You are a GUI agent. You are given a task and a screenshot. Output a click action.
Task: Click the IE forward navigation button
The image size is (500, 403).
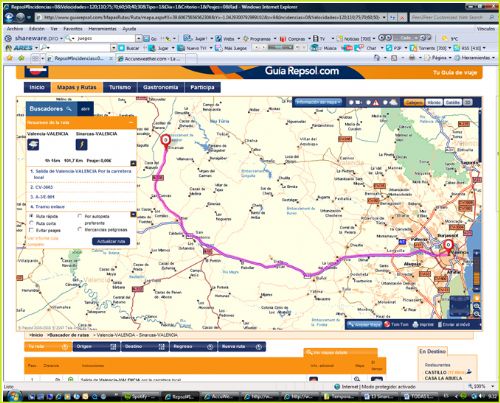coord(21,17)
